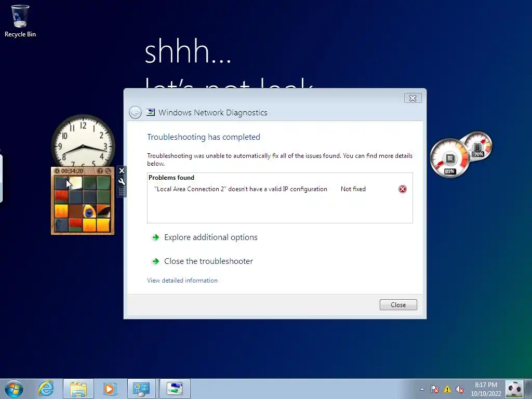The height and width of the screenshot is (399, 532).
Task: Explore additional options
Action: (211, 237)
